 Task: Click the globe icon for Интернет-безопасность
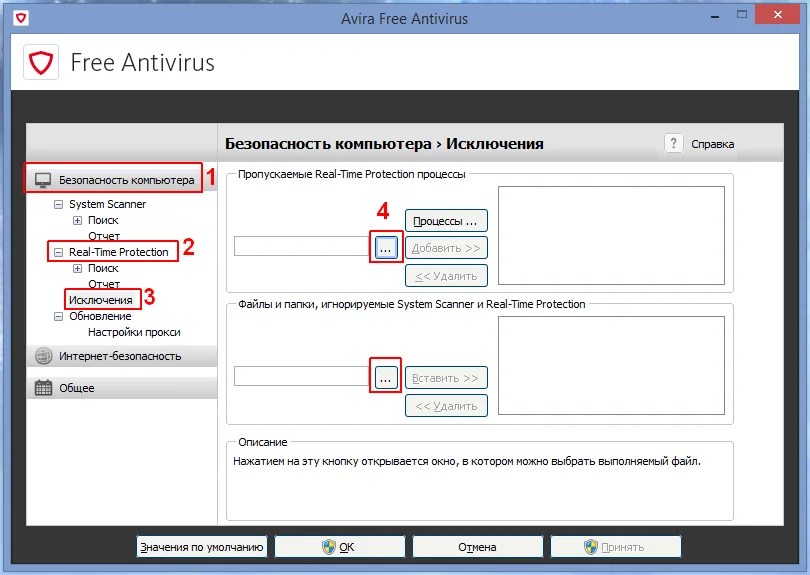(x=43, y=356)
